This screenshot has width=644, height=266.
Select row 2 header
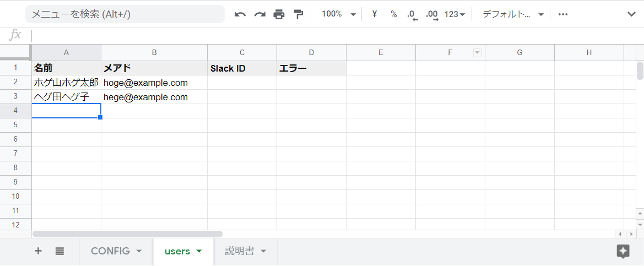tap(15, 82)
